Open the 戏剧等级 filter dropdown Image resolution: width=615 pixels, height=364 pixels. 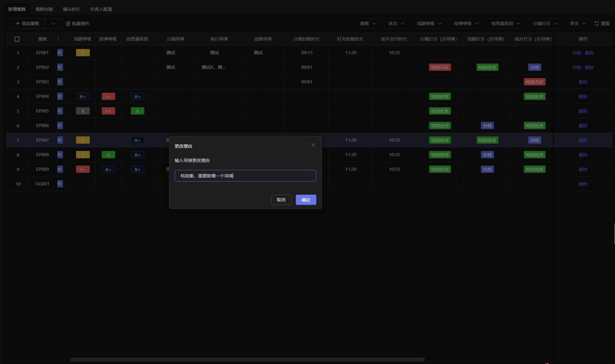(x=429, y=24)
